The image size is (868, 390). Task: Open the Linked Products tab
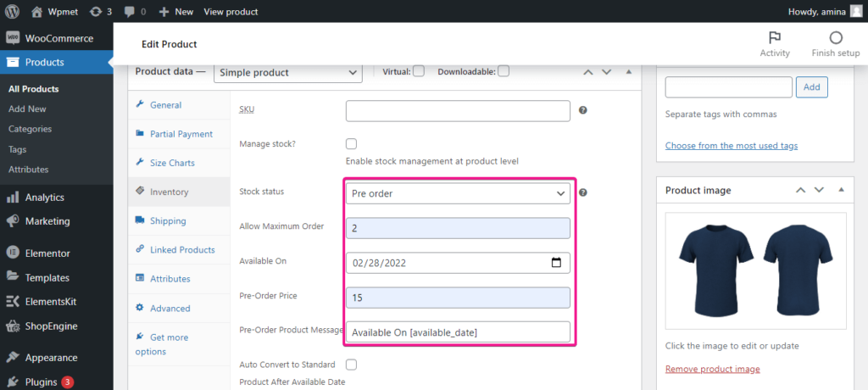181,249
